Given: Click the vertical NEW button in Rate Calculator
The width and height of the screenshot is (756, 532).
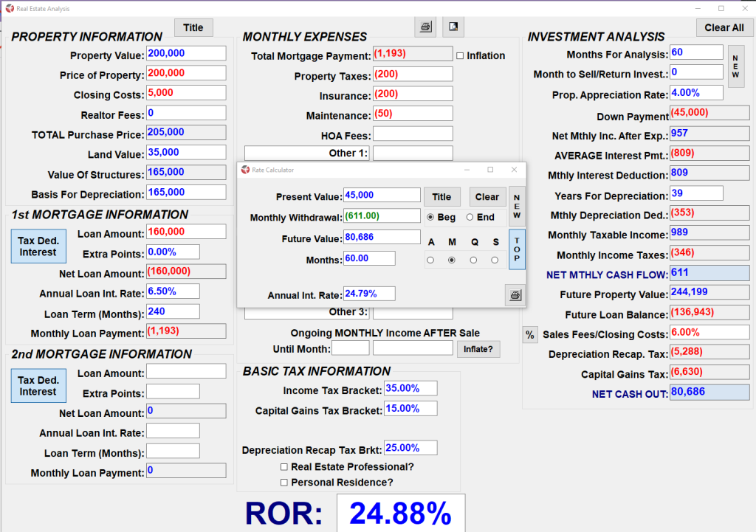Looking at the screenshot, I should [517, 207].
